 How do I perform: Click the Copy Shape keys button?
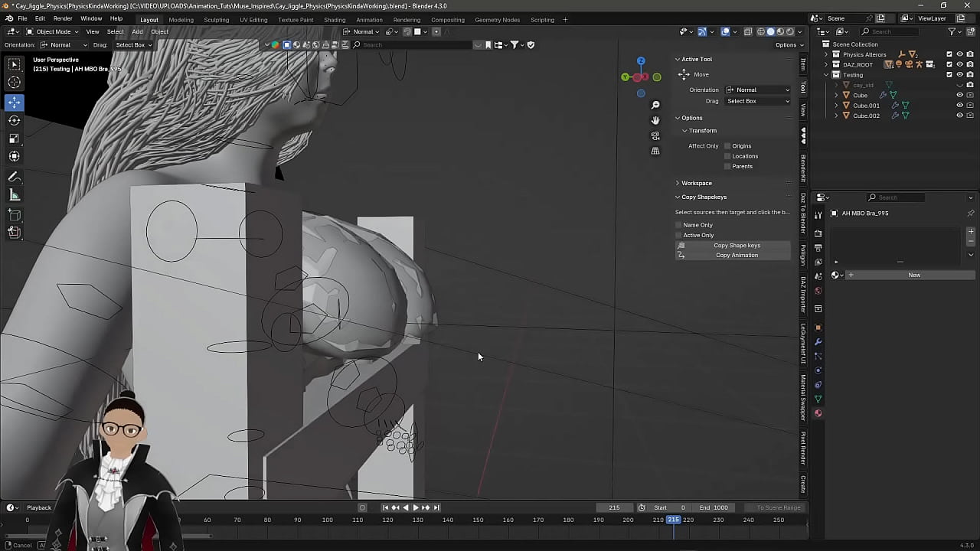[737, 246]
